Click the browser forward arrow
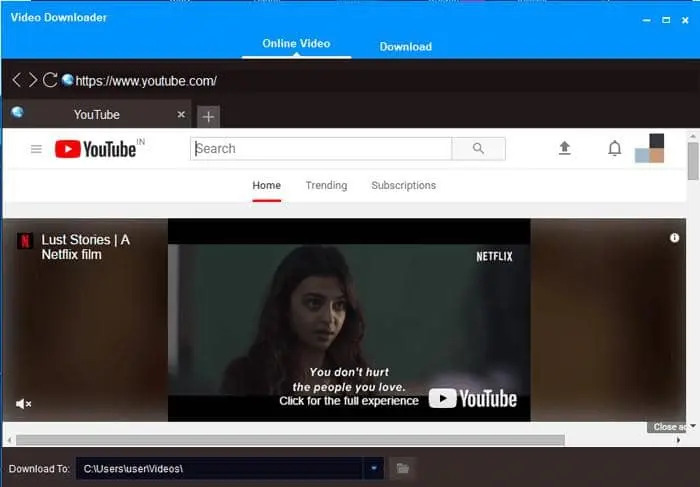700x487 pixels. tap(32, 80)
